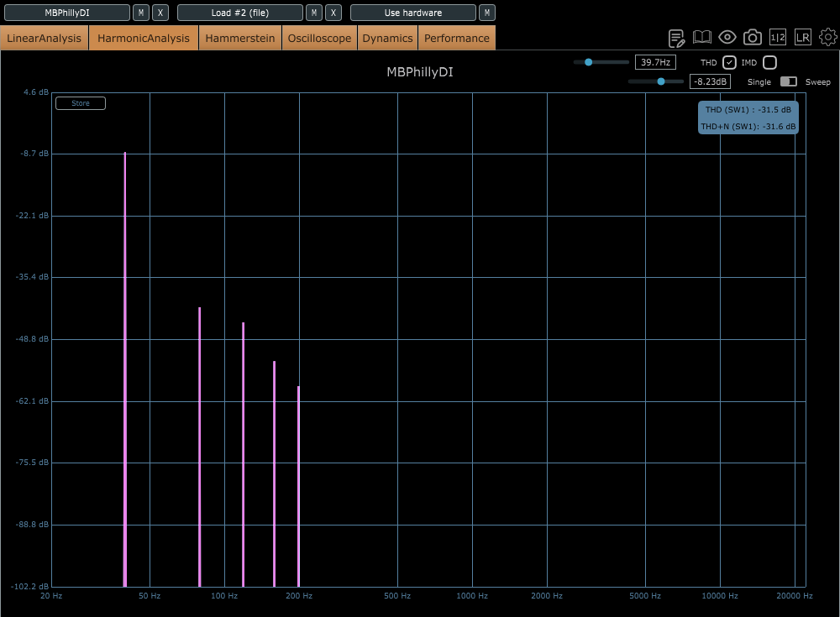Click the M button next to MBPhillyDI
840x617 pixels.
(141, 13)
